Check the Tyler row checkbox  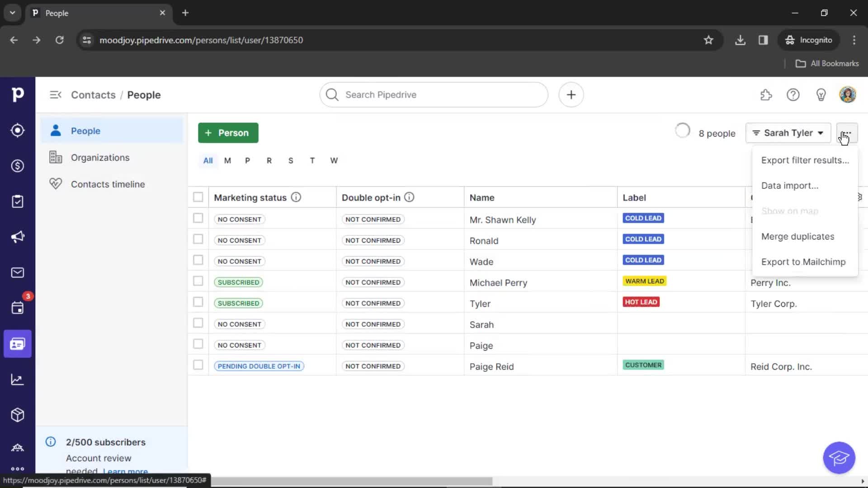pyautogui.click(x=198, y=302)
